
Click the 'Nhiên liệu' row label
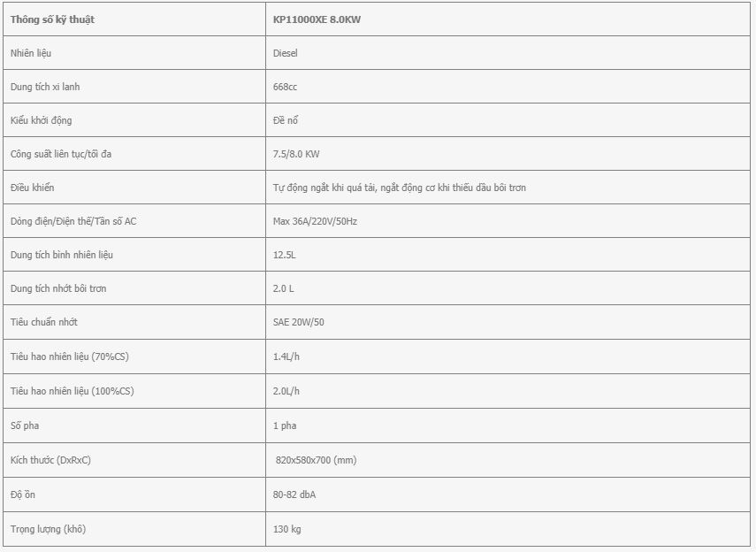tap(31, 53)
